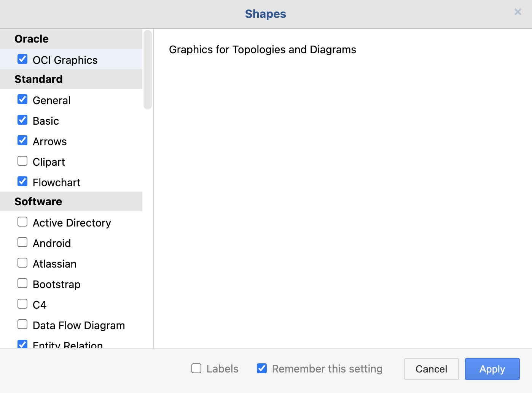This screenshot has width=532, height=393.
Task: Click the shape list scrollbar
Action: point(148,70)
